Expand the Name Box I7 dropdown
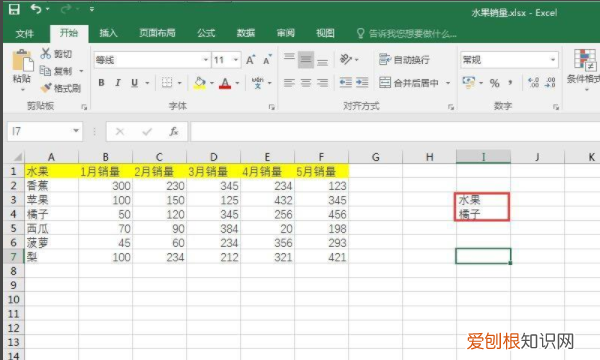Screen dimensions: 600x360 click(x=76, y=131)
